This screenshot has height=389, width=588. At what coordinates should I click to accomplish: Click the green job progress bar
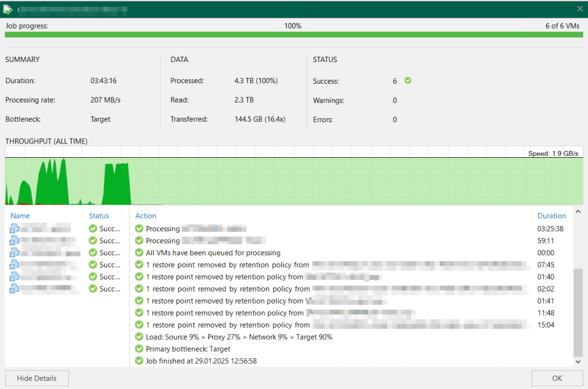(x=293, y=35)
